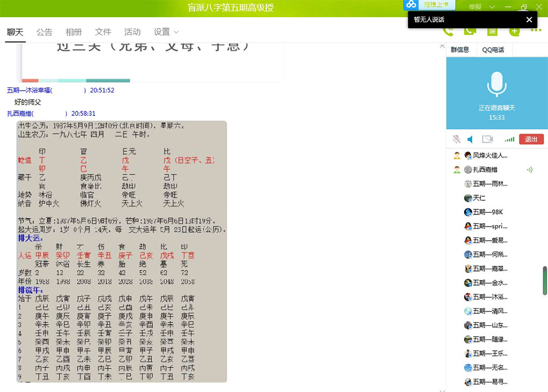Check the green signal strength bars
This screenshot has width=548, height=392.
pyautogui.click(x=509, y=139)
